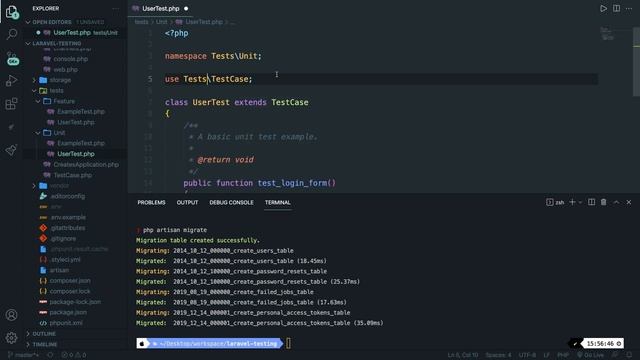Split the editor to the right

616,9
